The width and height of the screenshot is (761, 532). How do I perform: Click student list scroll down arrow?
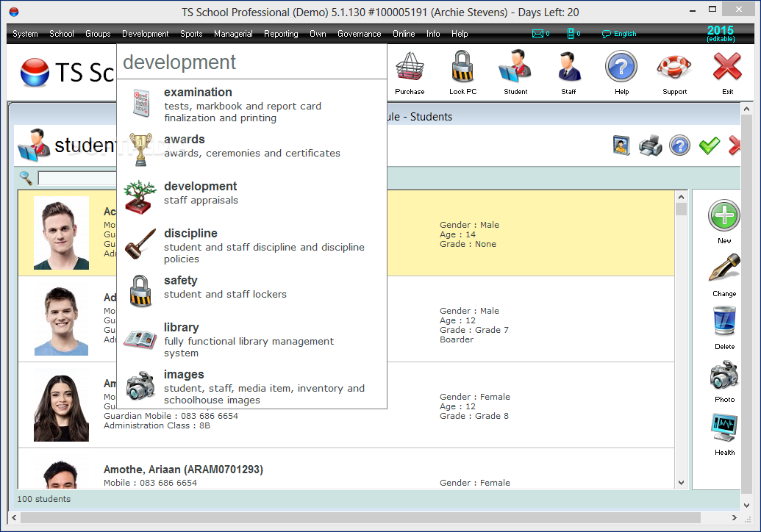tap(681, 483)
